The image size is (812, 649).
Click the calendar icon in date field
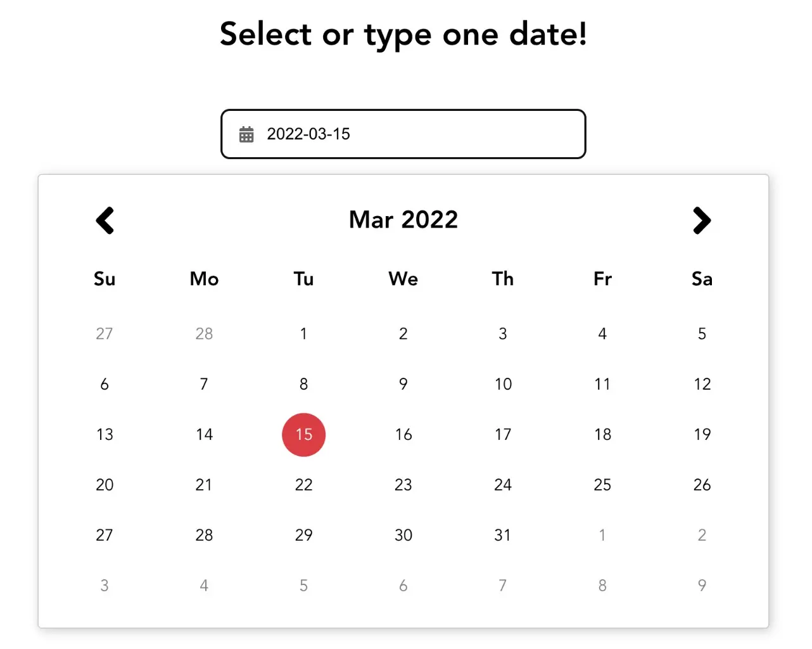246,134
